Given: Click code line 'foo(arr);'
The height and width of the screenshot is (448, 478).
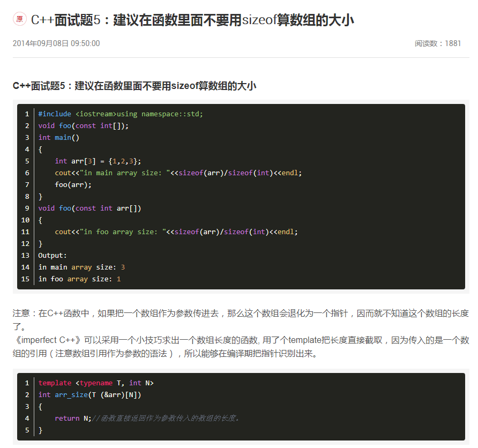Looking at the screenshot, I should pos(73,185).
